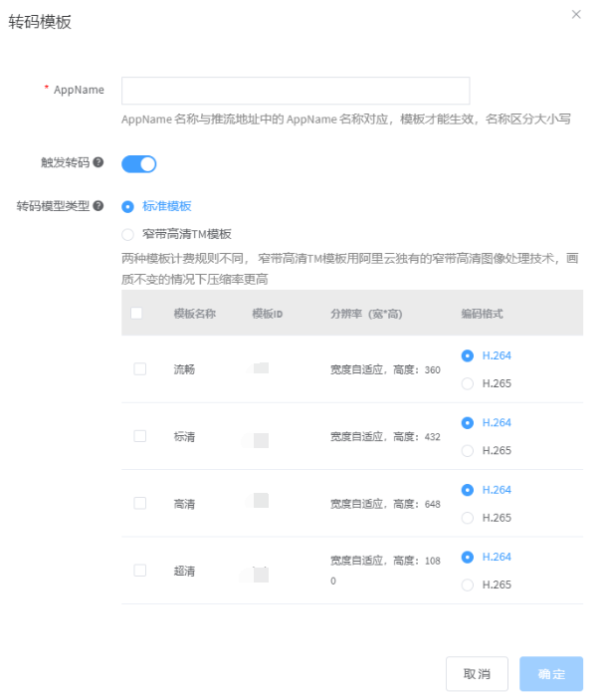Check the 超清 template checkbox
603x700 pixels.
[140, 571]
